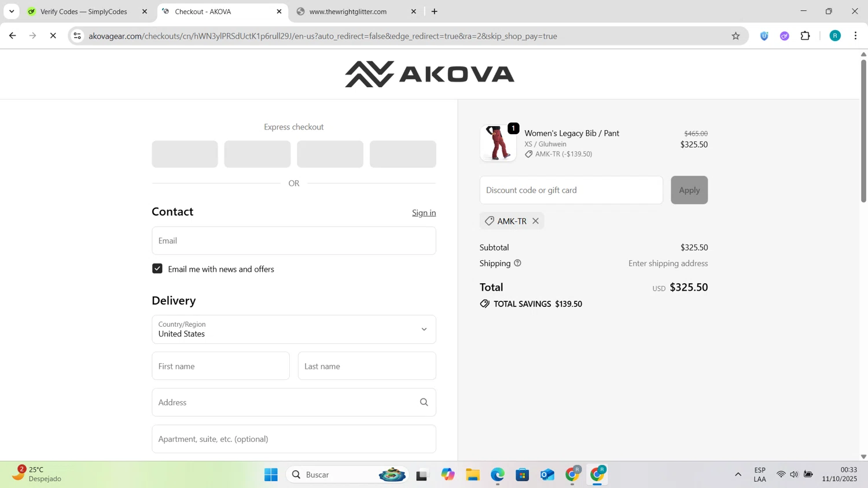
Task: Click the first express checkout button
Action: point(185,154)
